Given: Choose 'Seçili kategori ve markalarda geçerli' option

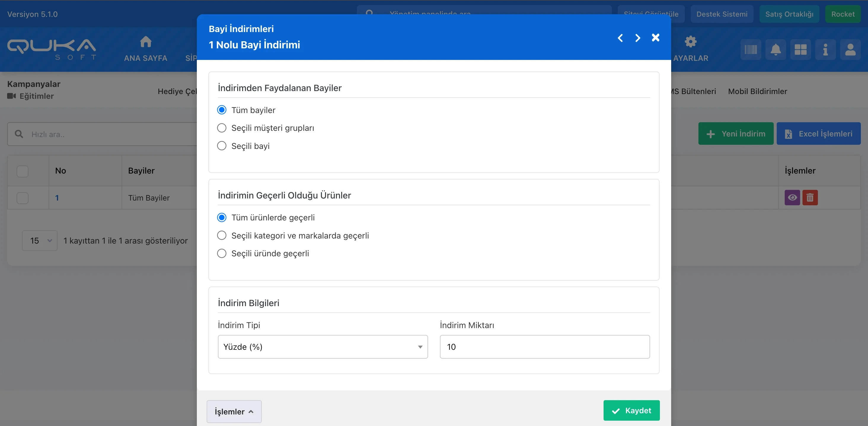Looking at the screenshot, I should coord(222,236).
